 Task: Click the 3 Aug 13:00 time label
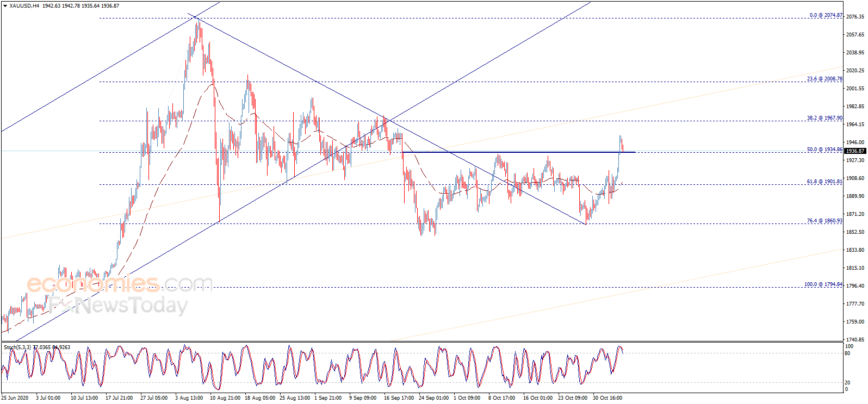(189, 398)
